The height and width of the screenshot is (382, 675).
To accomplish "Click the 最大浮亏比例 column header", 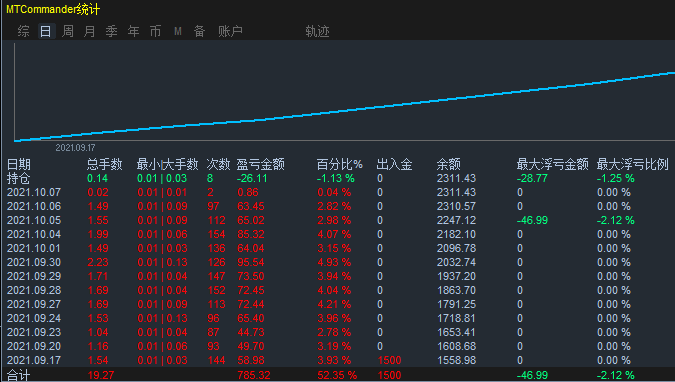I will 632,164.
